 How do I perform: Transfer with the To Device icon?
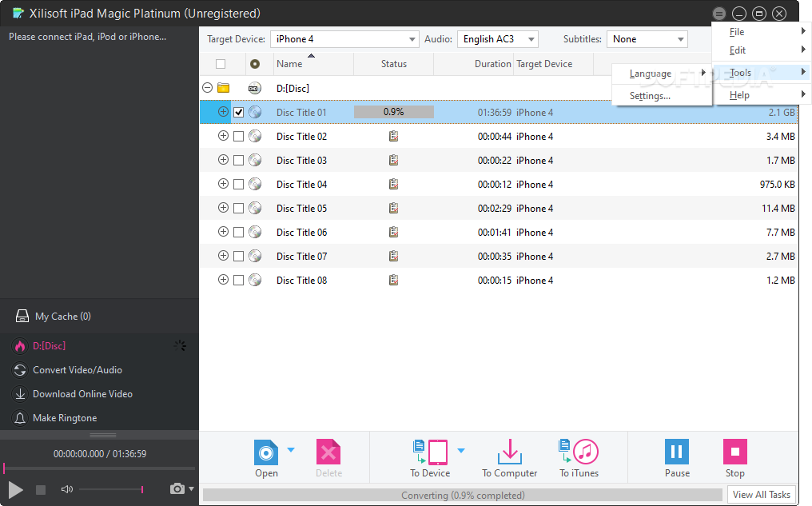(430, 452)
